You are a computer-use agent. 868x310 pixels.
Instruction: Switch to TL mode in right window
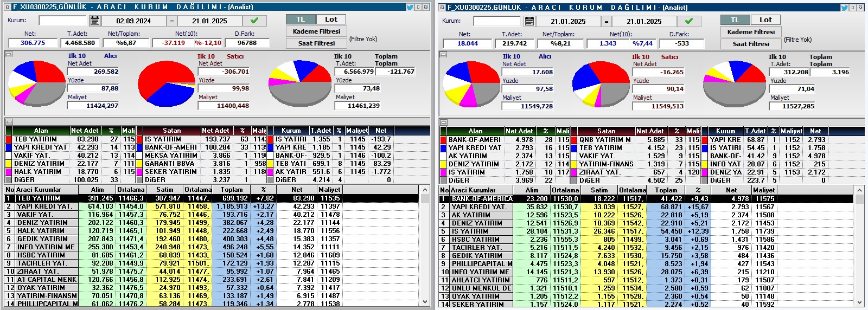(x=735, y=20)
